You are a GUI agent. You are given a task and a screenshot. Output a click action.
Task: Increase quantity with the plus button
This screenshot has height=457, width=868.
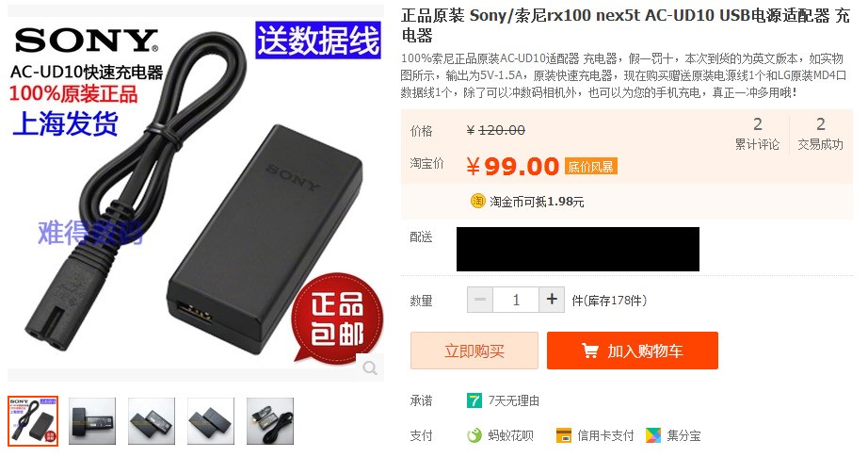point(552,300)
